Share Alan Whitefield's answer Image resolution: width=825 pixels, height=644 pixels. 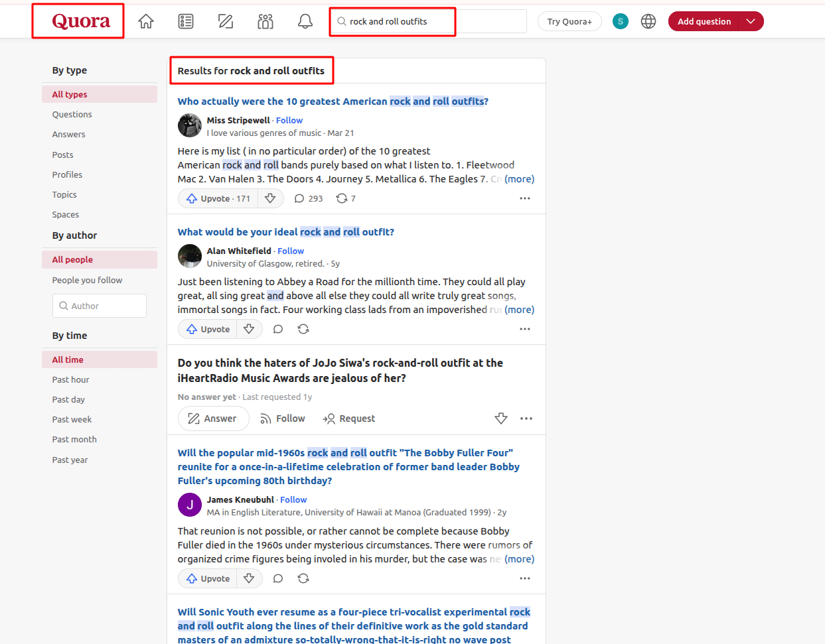click(303, 329)
